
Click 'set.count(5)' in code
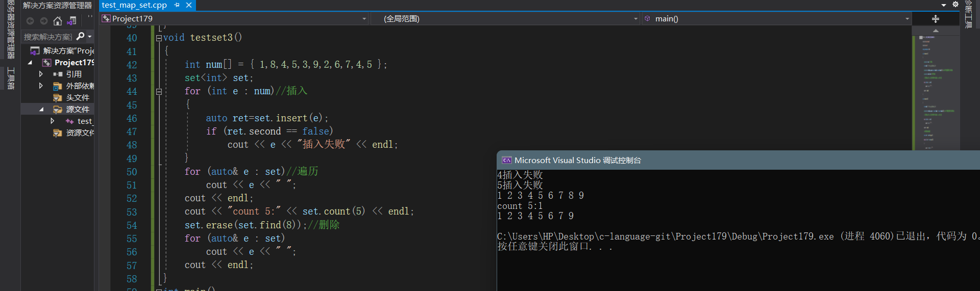point(334,211)
